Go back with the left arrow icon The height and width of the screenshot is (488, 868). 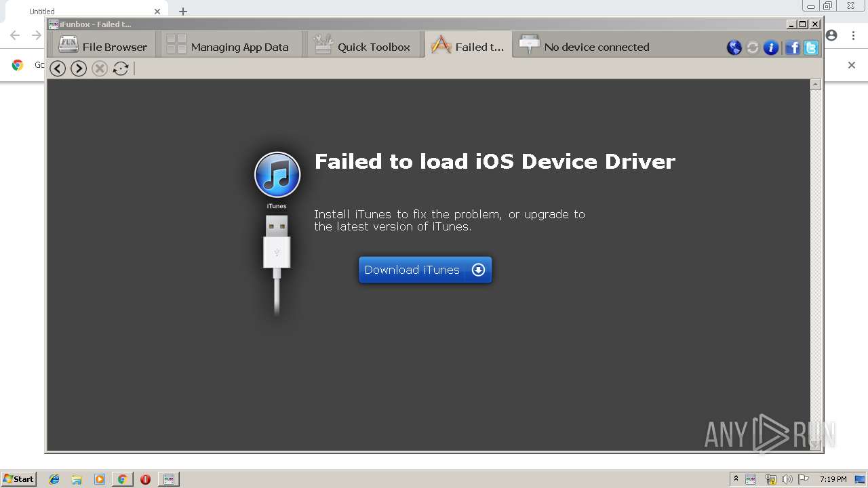pos(58,68)
